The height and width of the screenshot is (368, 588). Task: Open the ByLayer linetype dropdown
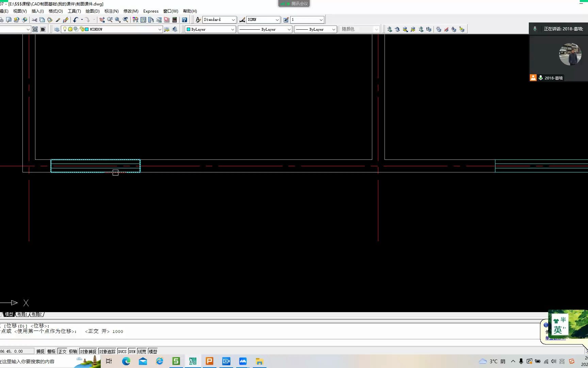289,29
